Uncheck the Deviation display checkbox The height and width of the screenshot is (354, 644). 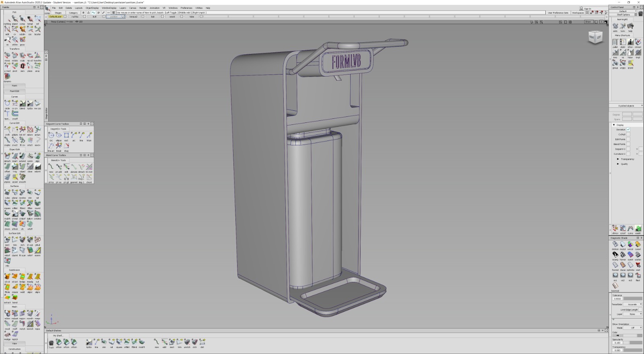(628, 129)
